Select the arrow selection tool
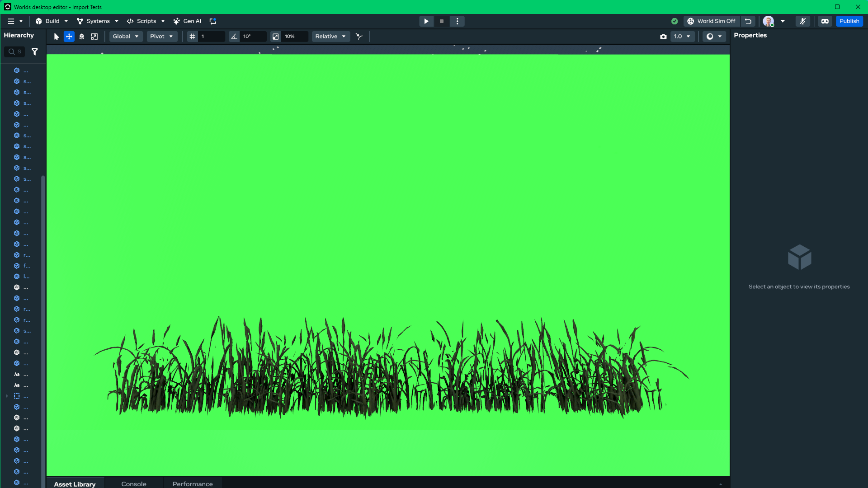The image size is (868, 488). pos(57,37)
